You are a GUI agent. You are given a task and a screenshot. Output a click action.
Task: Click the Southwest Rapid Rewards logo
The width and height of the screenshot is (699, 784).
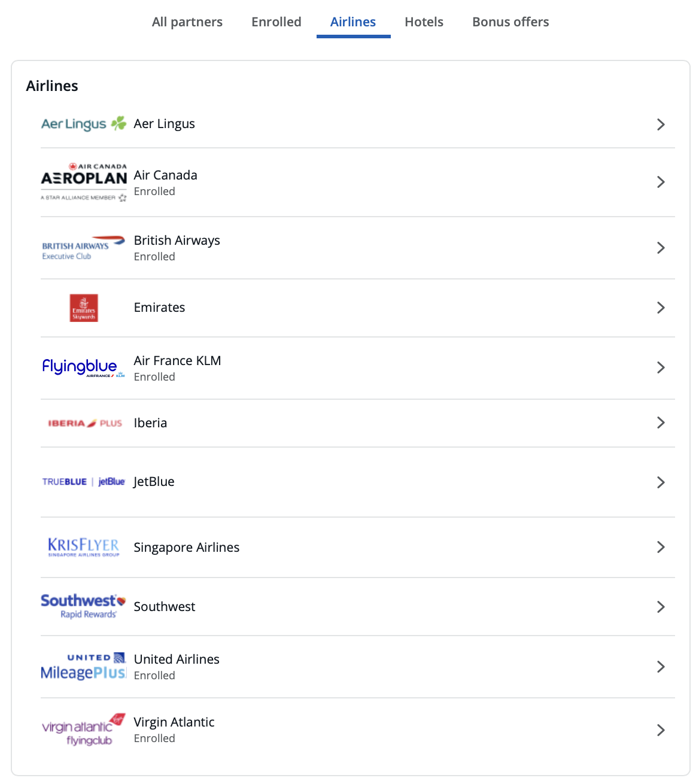click(x=84, y=606)
